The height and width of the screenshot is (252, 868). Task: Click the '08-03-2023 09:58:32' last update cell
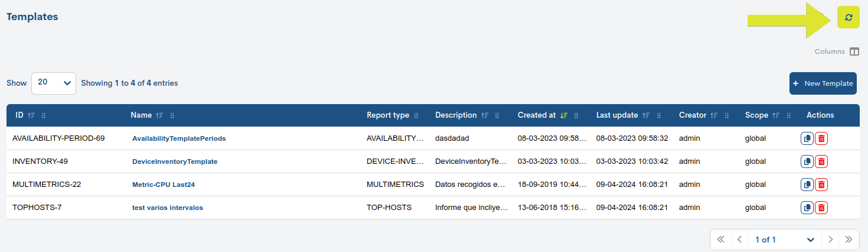coord(632,138)
